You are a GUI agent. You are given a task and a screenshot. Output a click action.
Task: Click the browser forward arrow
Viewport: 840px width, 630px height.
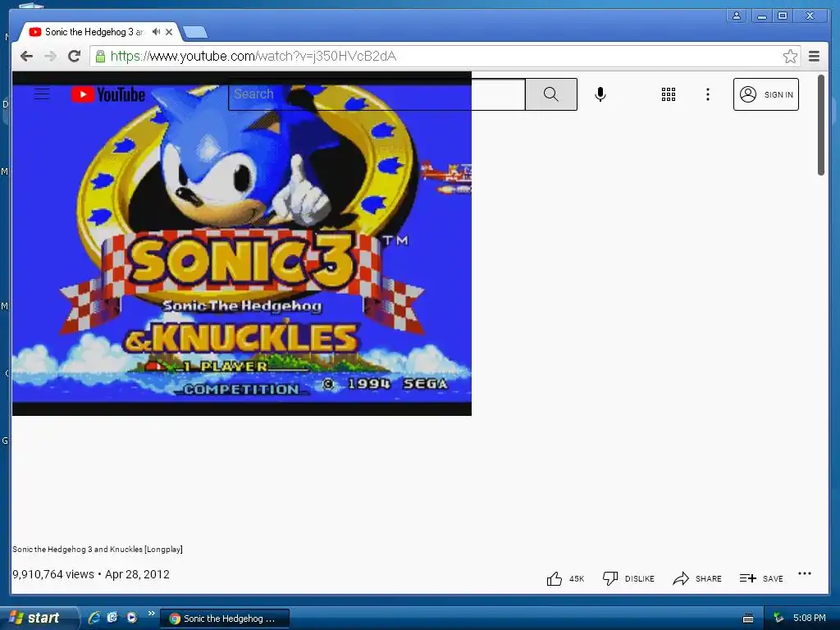pos(50,57)
